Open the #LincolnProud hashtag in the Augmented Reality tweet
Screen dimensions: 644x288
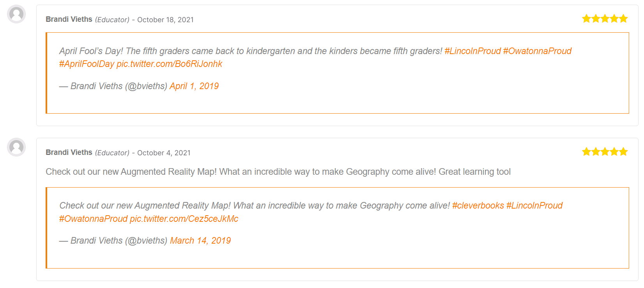(x=534, y=205)
